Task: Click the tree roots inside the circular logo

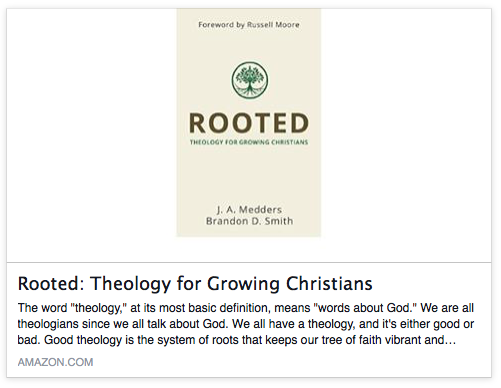Action: (x=250, y=89)
